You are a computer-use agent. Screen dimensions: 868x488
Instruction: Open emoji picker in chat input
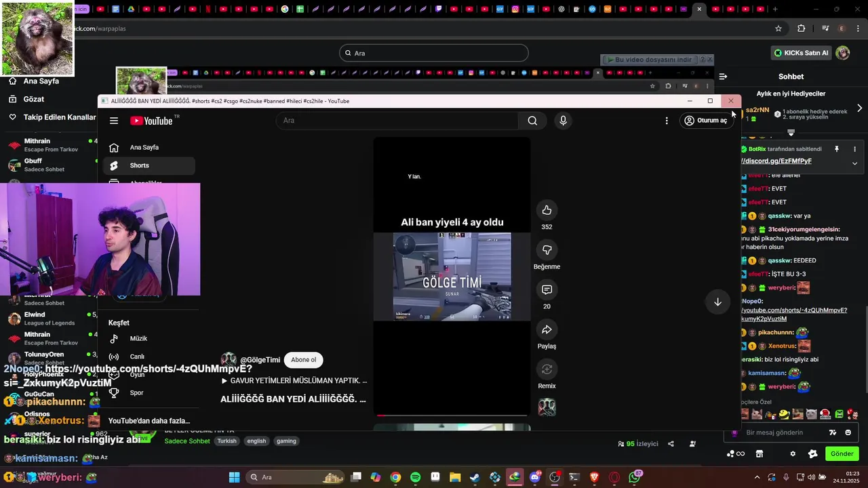(848, 432)
